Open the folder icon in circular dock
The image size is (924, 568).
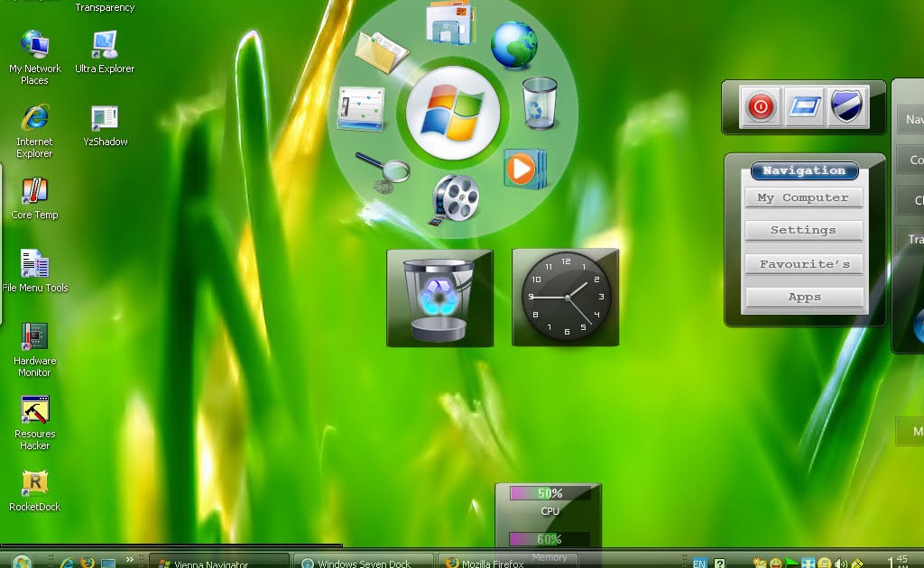point(382,53)
